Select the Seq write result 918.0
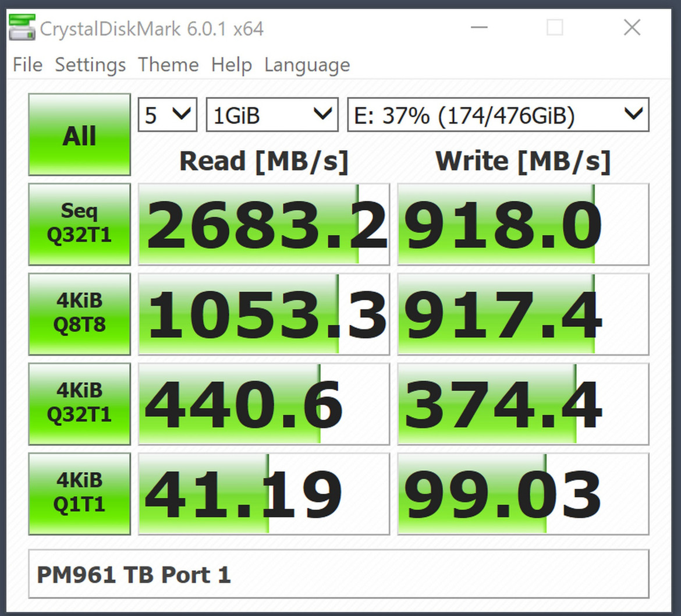Image resolution: width=681 pixels, height=616 pixels. [x=523, y=224]
